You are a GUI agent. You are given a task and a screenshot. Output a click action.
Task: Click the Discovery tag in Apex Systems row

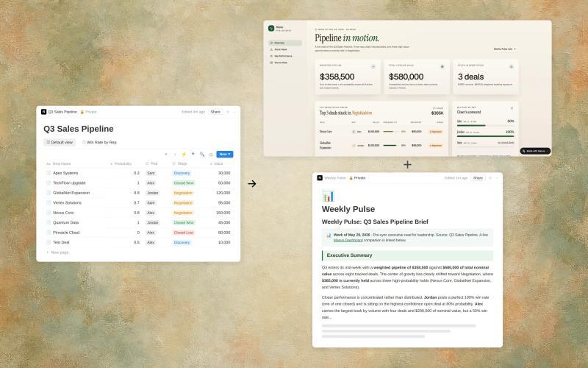182,173
